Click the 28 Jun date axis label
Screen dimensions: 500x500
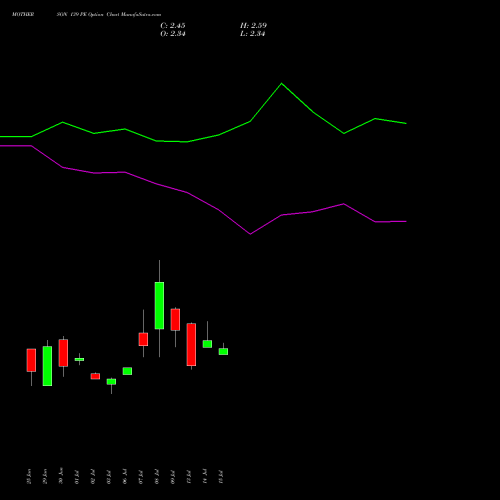click(x=29, y=476)
